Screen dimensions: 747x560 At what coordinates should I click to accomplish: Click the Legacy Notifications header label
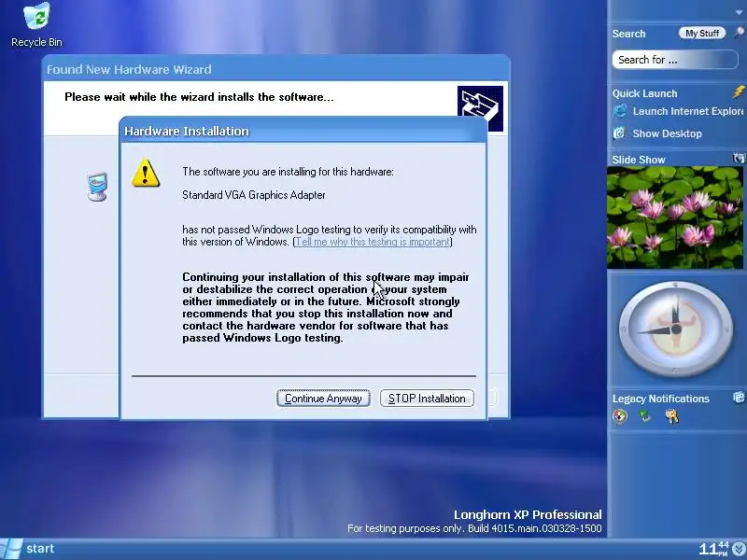pos(661,399)
